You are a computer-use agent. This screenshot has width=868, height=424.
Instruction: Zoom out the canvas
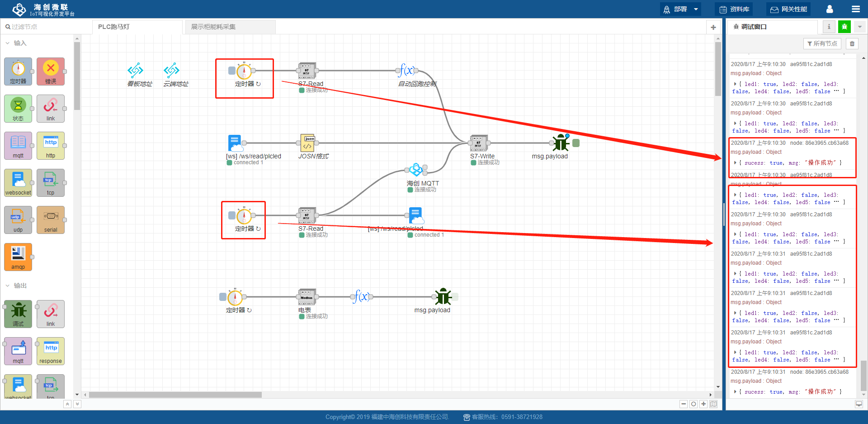coord(684,404)
